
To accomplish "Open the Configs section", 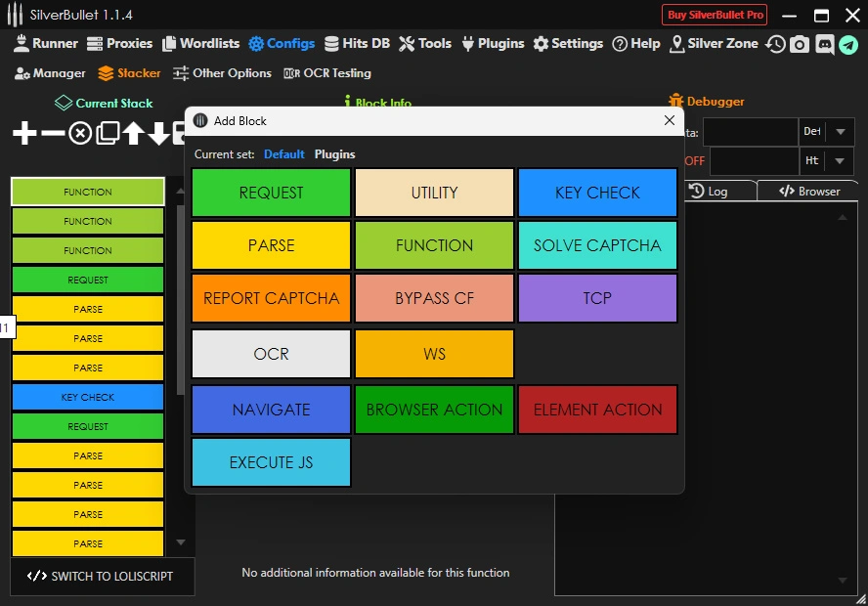I will pos(282,43).
